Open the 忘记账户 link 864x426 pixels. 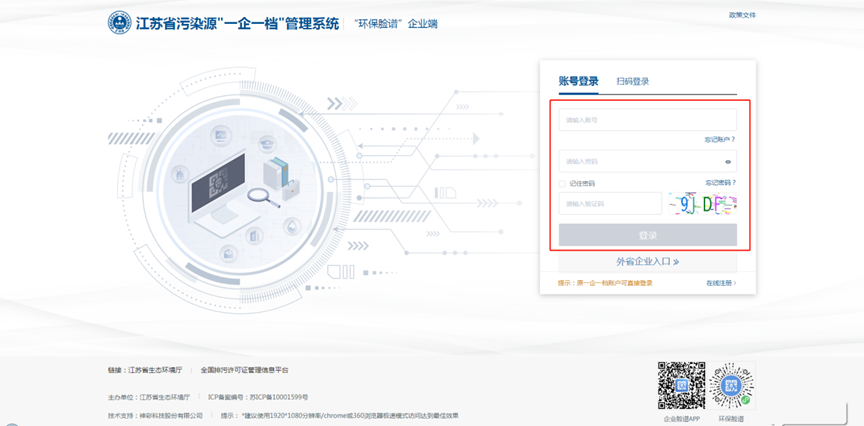point(719,140)
